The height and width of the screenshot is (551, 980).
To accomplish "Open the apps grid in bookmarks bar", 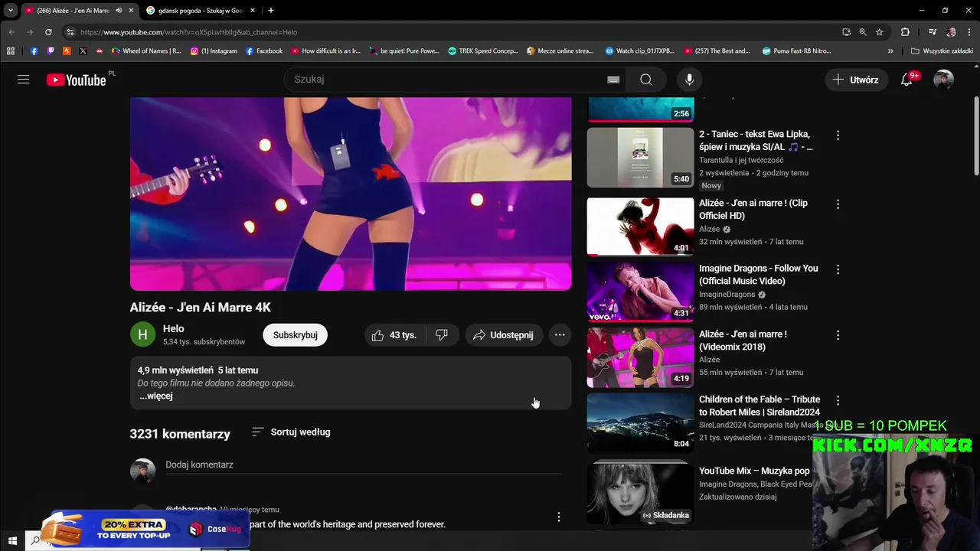I will (11, 51).
